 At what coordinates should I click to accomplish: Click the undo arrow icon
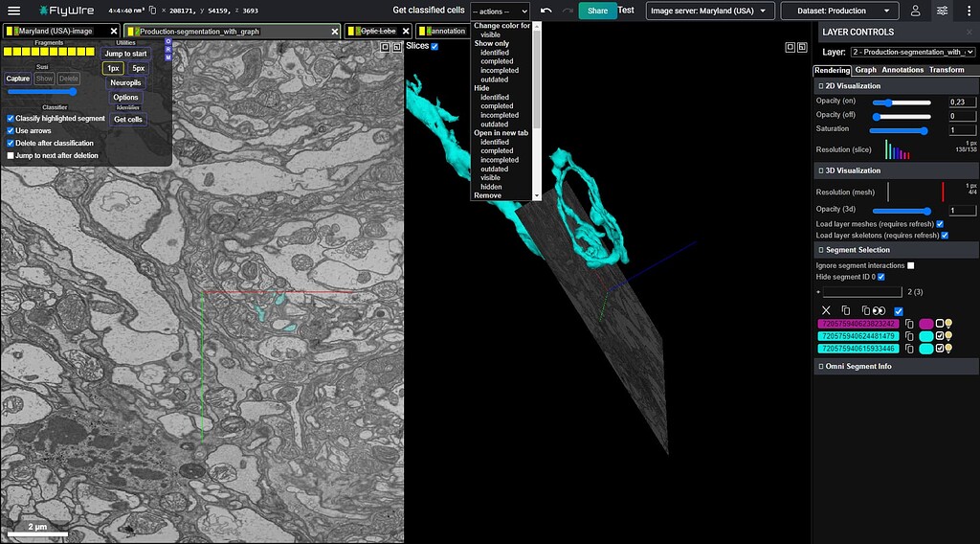tap(546, 11)
